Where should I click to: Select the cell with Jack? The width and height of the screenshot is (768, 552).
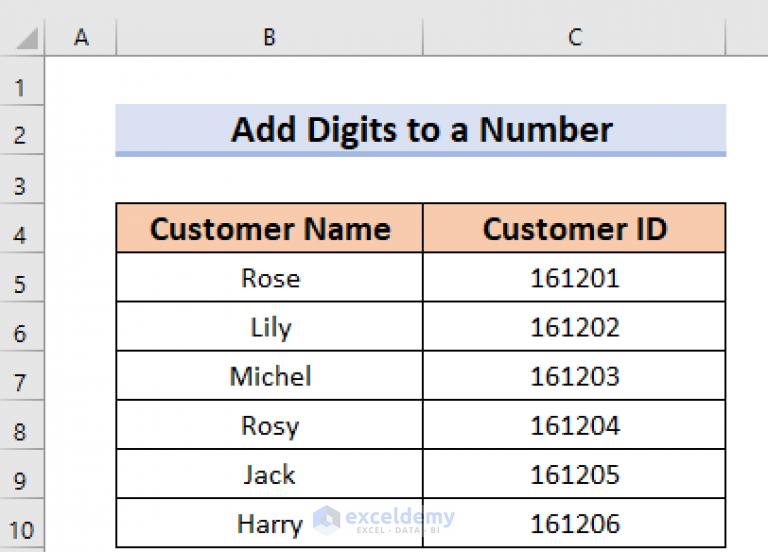point(269,474)
